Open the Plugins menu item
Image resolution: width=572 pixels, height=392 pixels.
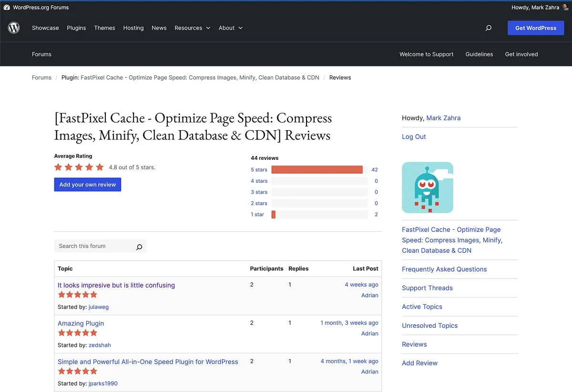[x=76, y=28]
